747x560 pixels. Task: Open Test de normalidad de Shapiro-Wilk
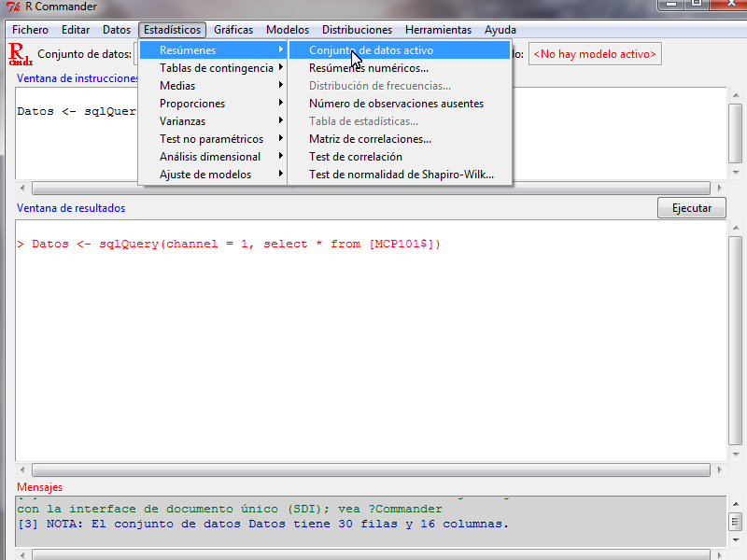click(x=400, y=175)
